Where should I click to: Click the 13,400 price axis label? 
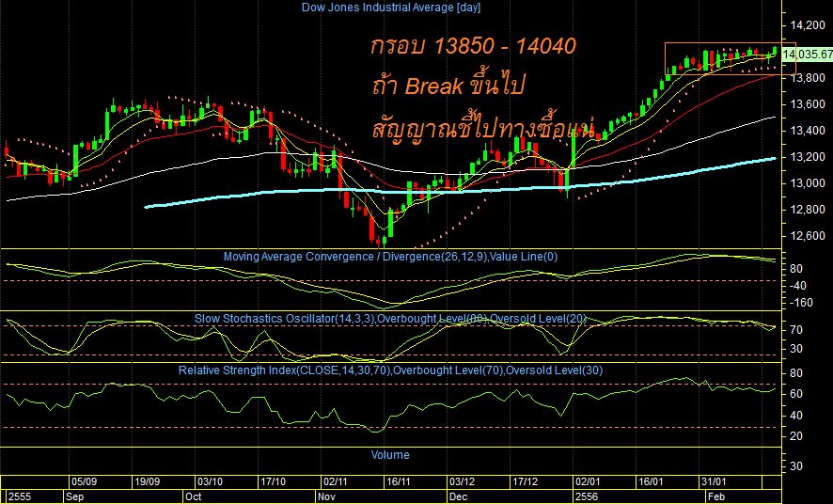coord(808,131)
